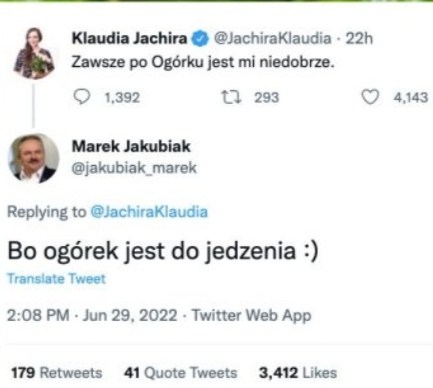Click the @jakubiak_marek handle
This screenshot has width=433, height=388.
click(134, 168)
